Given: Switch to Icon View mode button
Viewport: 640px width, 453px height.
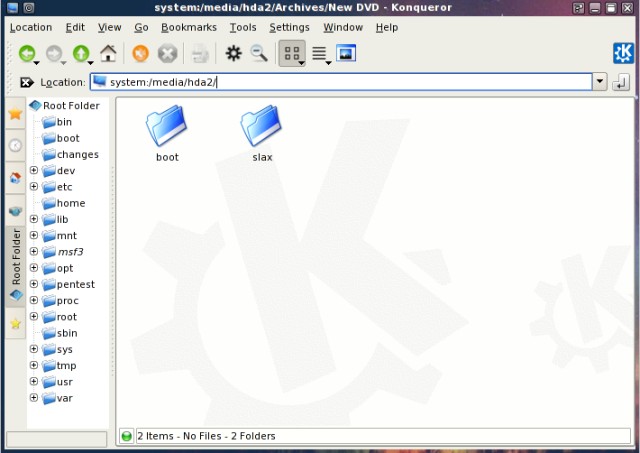Looking at the screenshot, I should (291, 53).
